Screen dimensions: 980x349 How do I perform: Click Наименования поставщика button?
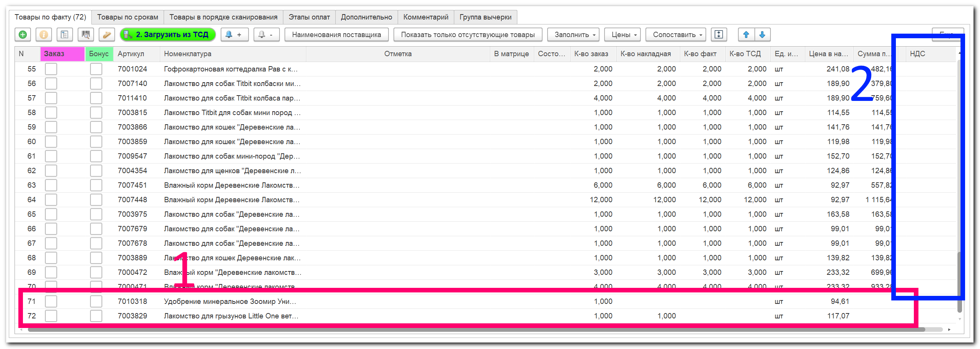click(x=336, y=35)
